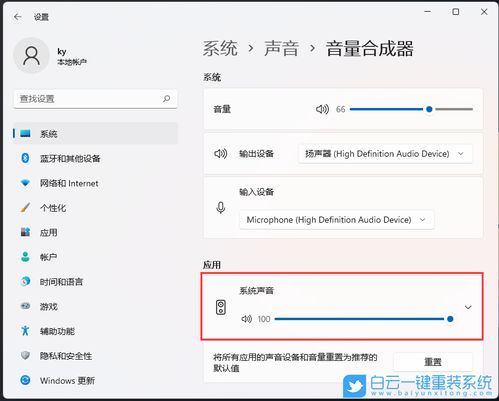This screenshot has width=499, height=401.
Task: Close the Settings window
Action: point(484,12)
